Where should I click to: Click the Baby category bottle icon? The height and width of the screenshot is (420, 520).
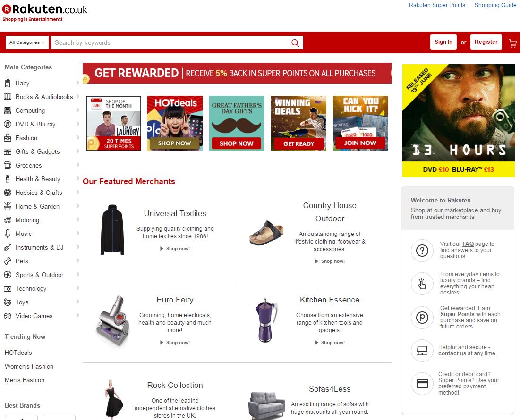pyautogui.click(x=7, y=83)
